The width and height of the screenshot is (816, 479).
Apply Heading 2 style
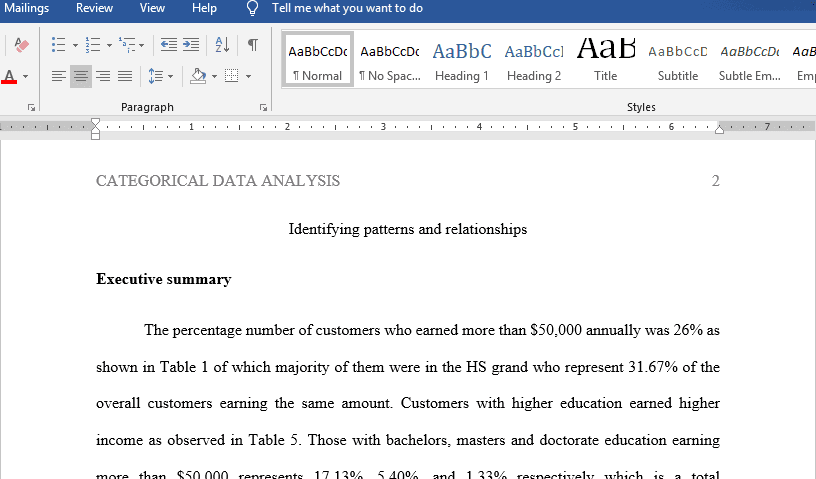pos(534,59)
